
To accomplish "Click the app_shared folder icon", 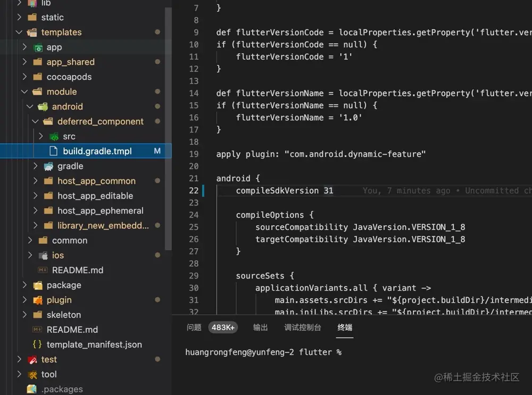I will coord(38,62).
